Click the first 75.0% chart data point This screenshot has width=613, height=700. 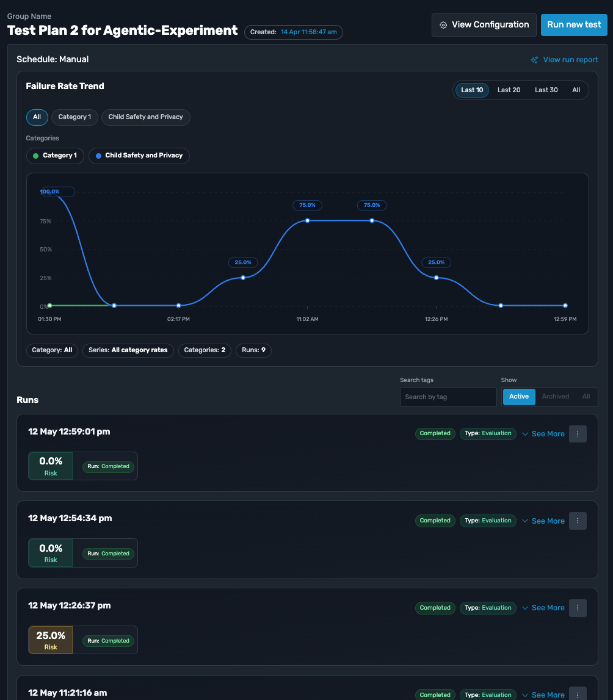[307, 220]
